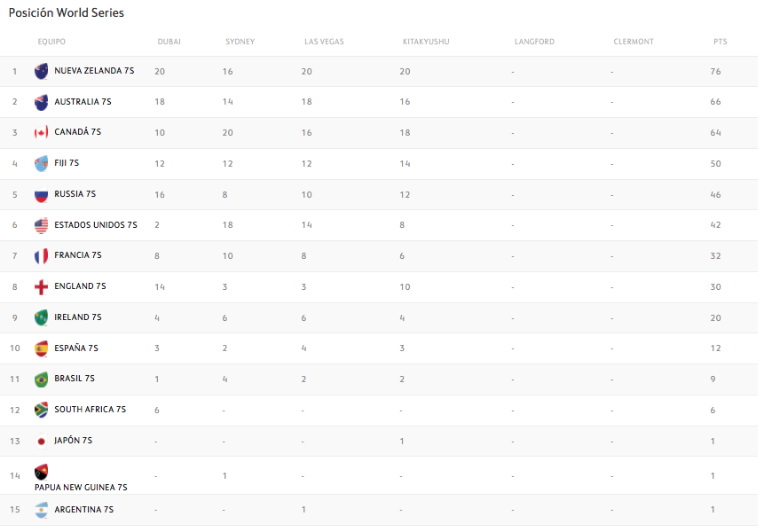Click the Nueva Zelanda 7s flag icon

[41, 71]
